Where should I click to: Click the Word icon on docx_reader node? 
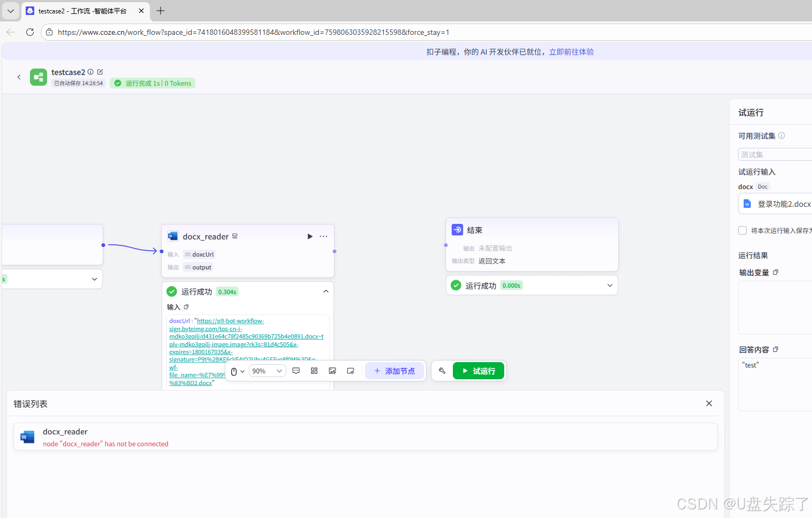(x=173, y=236)
